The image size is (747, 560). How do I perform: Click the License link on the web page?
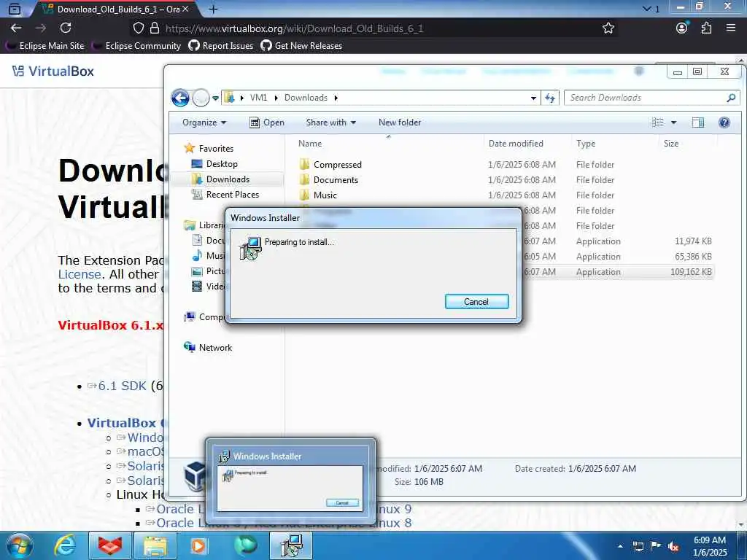point(79,274)
